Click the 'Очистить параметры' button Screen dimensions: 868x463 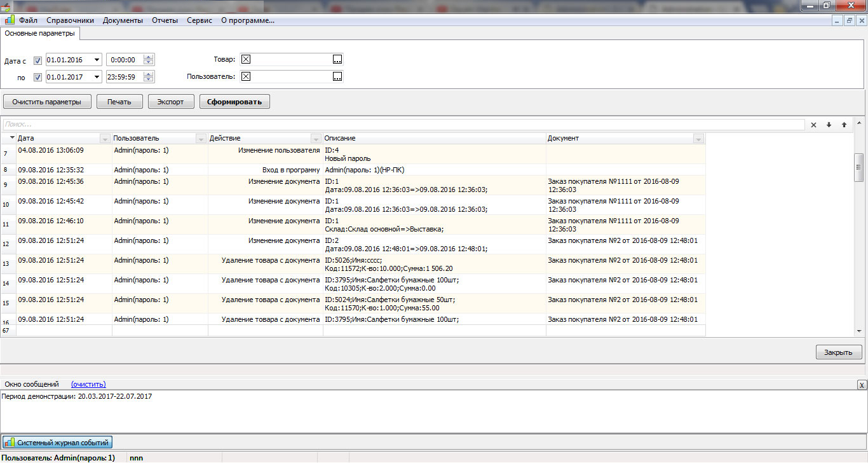[47, 102]
